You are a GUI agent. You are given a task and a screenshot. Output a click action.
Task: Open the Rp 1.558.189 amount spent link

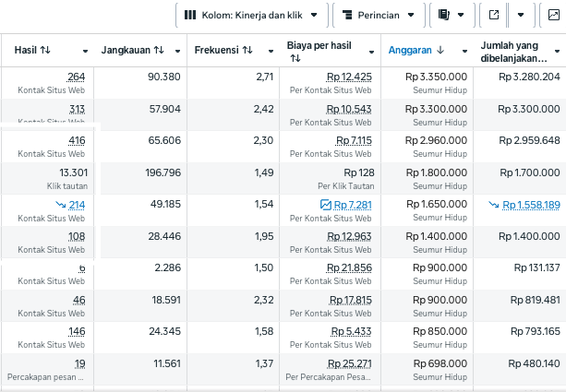(531, 205)
